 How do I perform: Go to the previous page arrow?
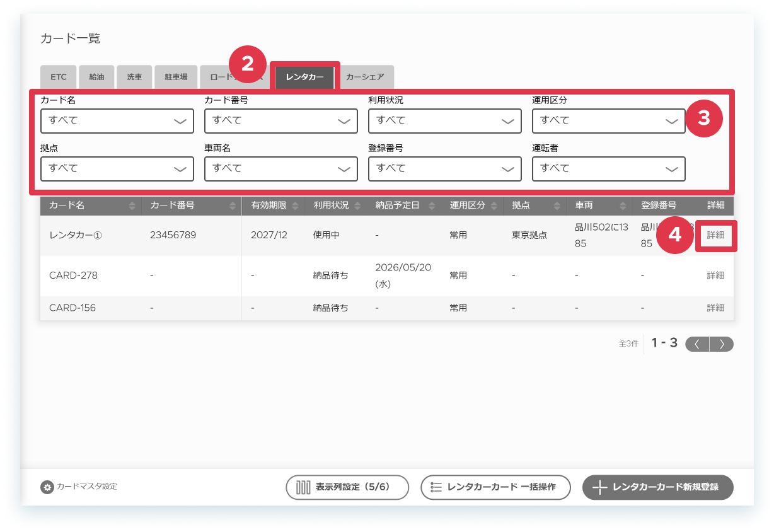[697, 344]
